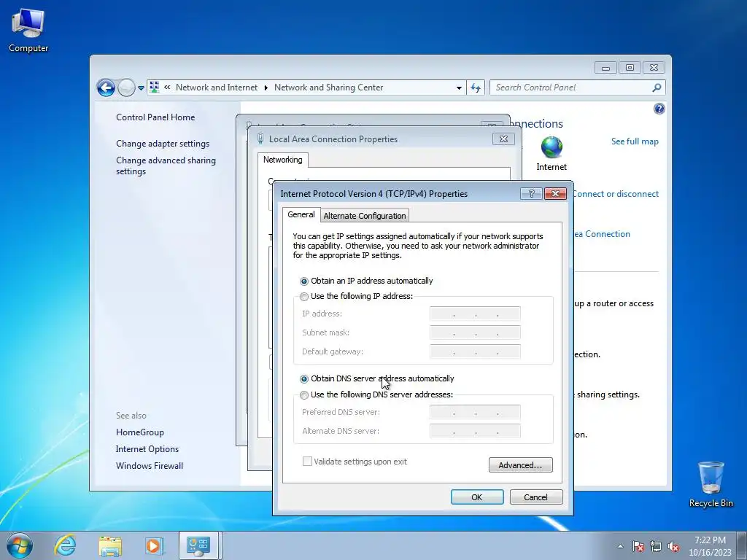Click the Alternate DNS server field
The width and height of the screenshot is (747, 560).
(475, 431)
